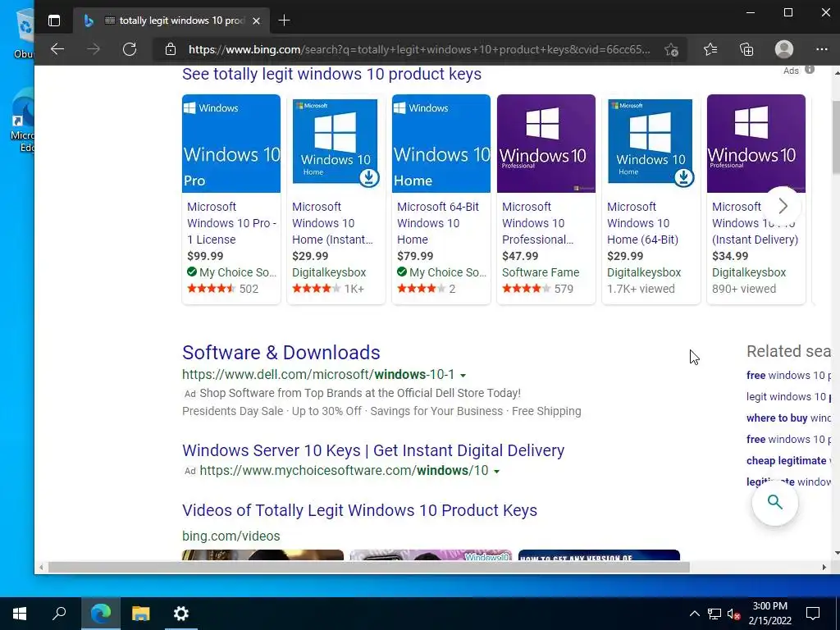Click Microsoft 64-Bit Windows 10 Home title

click(438, 223)
